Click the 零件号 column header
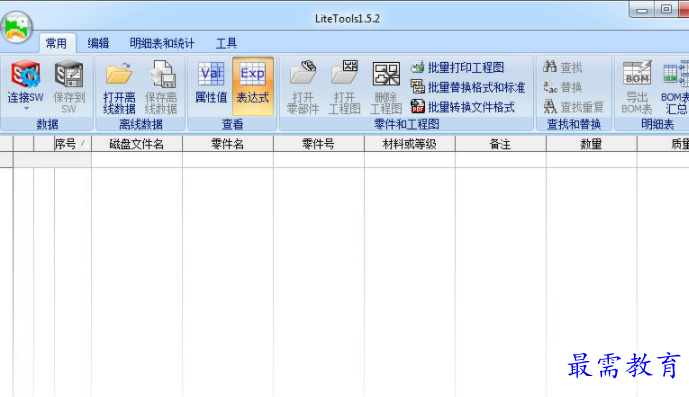Image resolution: width=689 pixels, height=397 pixels. pyautogui.click(x=319, y=144)
